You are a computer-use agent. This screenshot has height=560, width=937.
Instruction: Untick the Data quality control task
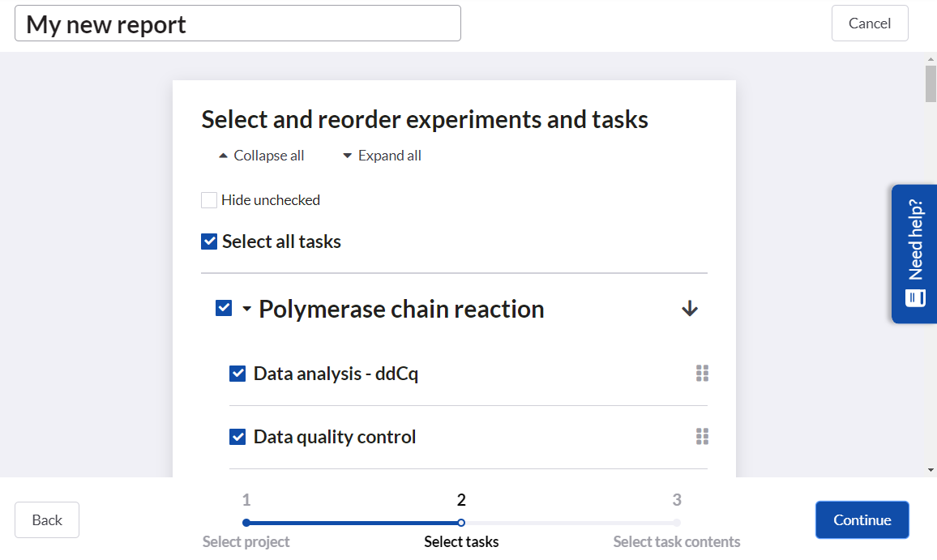tap(237, 437)
